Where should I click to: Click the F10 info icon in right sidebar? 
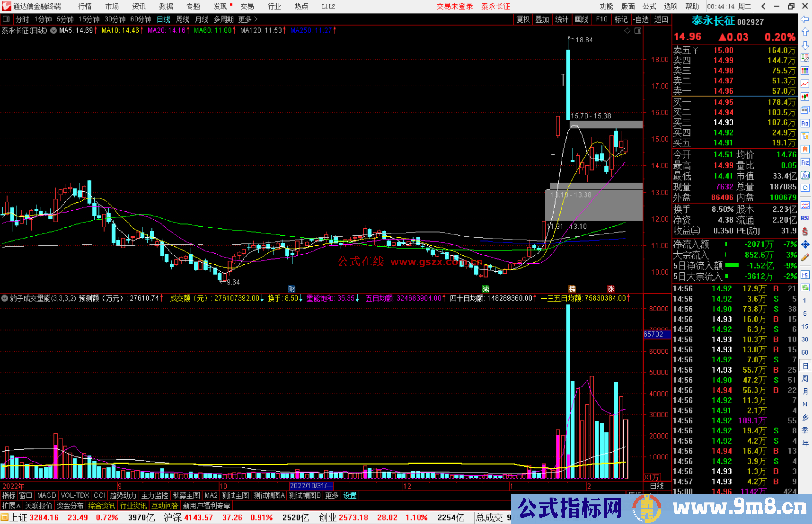[x=805, y=123]
